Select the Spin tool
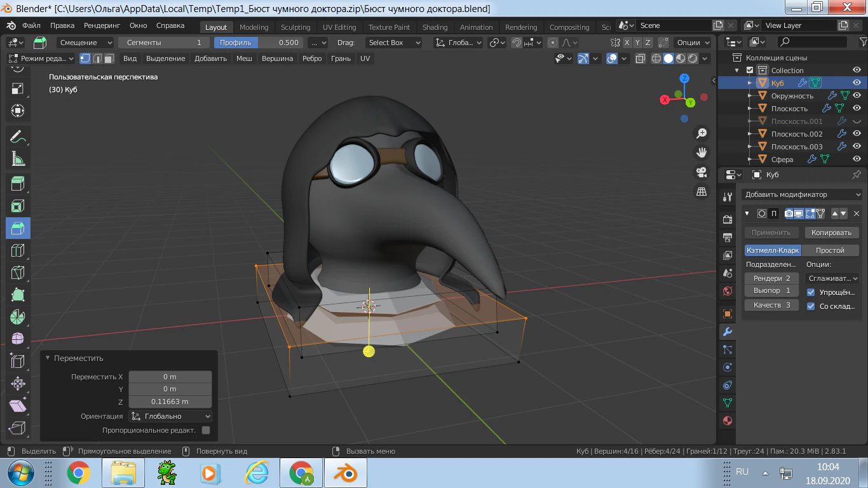 18,317
